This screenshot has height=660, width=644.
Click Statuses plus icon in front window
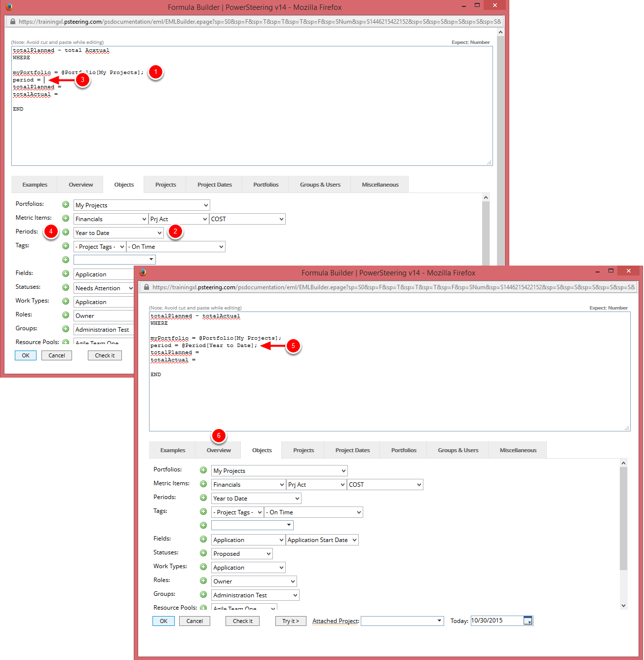[x=203, y=553]
